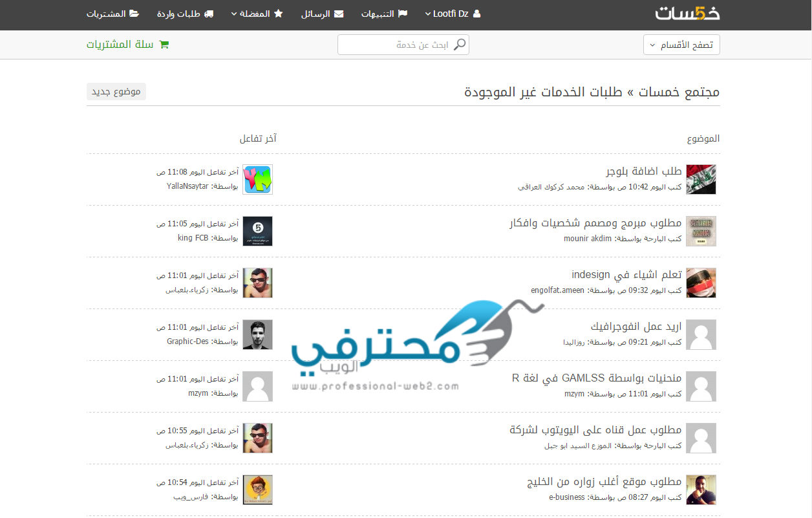Click the envelope icon for الرسائل
This screenshot has width=812, height=518.
pos(338,14)
